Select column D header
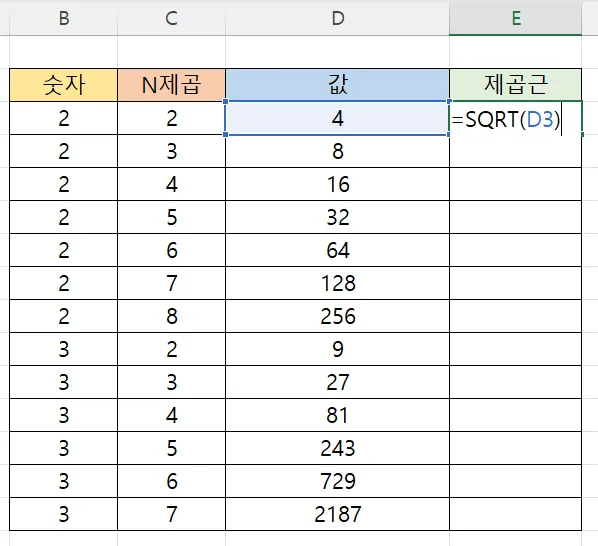This screenshot has height=546, width=598. pos(338,18)
